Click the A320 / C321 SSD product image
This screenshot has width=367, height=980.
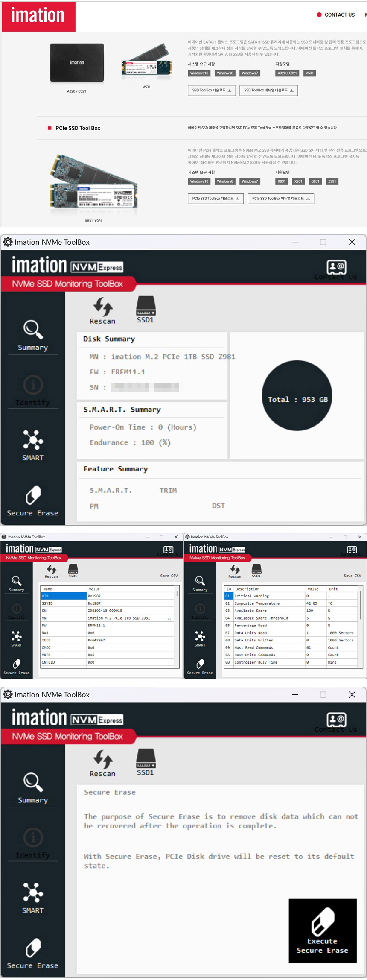77,63
